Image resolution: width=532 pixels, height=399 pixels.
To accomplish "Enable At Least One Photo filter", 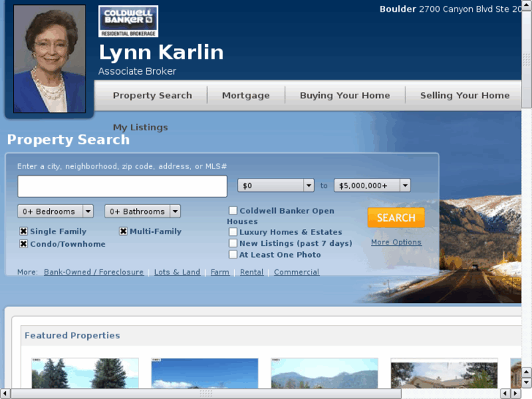I will tap(233, 254).
